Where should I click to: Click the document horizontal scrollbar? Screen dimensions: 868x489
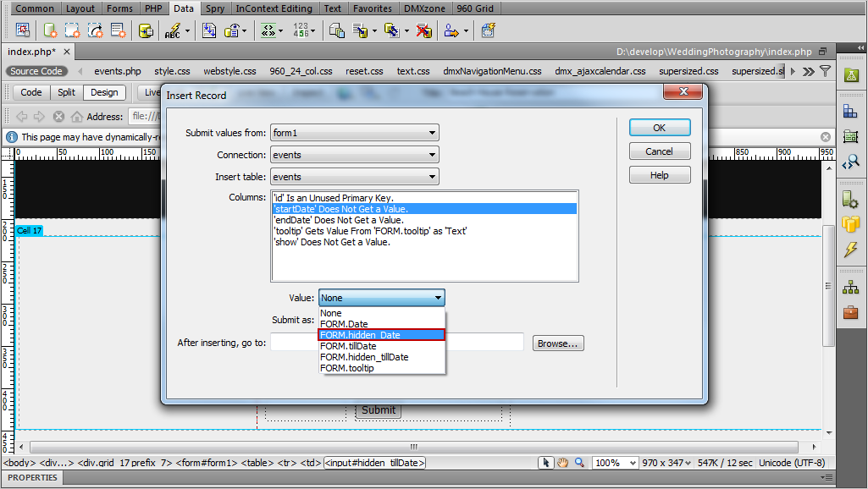413,447
